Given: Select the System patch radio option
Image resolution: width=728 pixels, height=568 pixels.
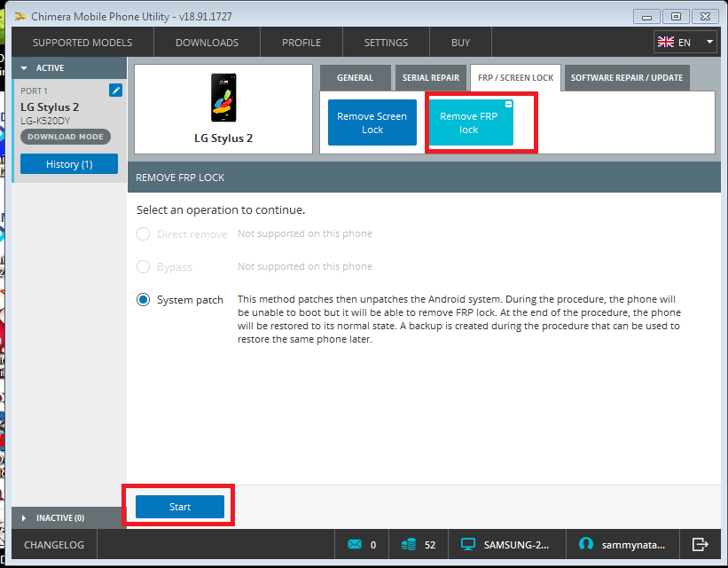Looking at the screenshot, I should click(x=143, y=300).
